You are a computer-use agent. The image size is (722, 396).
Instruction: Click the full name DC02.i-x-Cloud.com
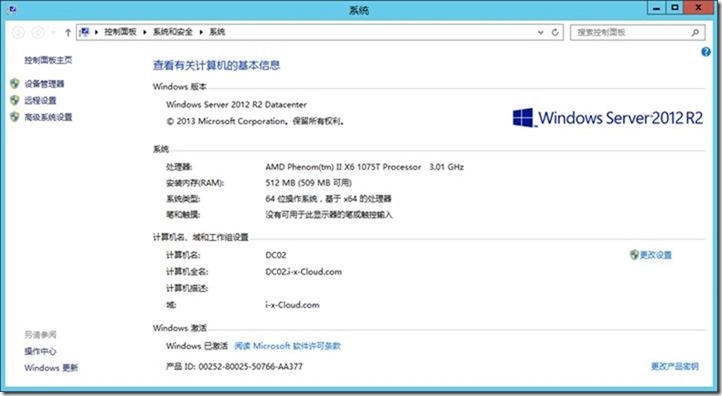pyautogui.click(x=303, y=272)
